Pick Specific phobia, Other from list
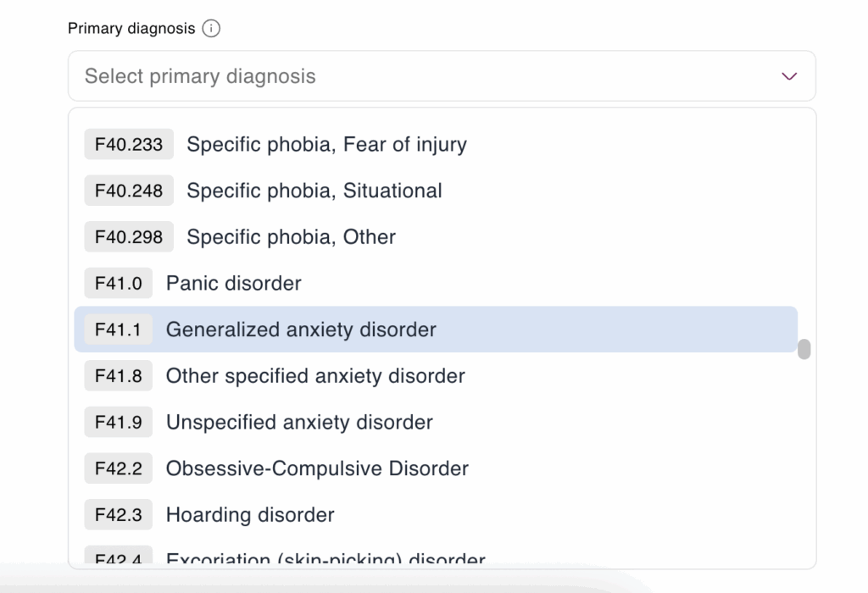Viewport: 868px width, 593px height. point(291,236)
